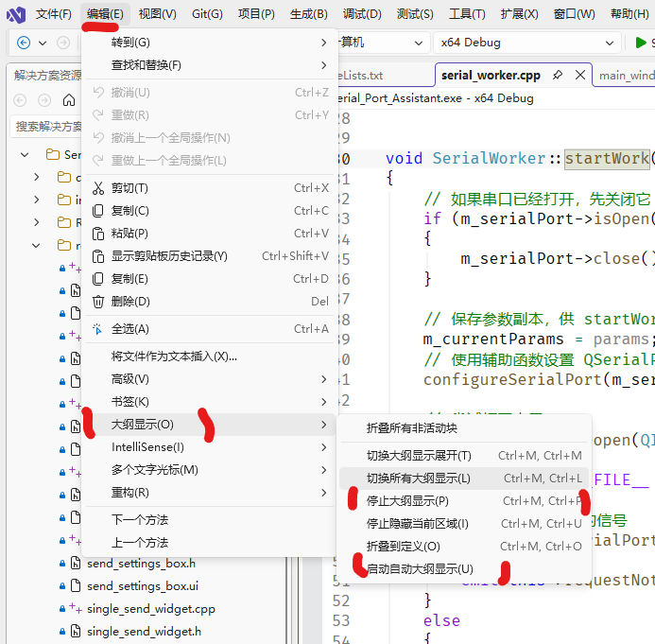Screen dimensions: 655x644
Task: Select send_settings_box.h in Solution Explorer
Action: 141,564
